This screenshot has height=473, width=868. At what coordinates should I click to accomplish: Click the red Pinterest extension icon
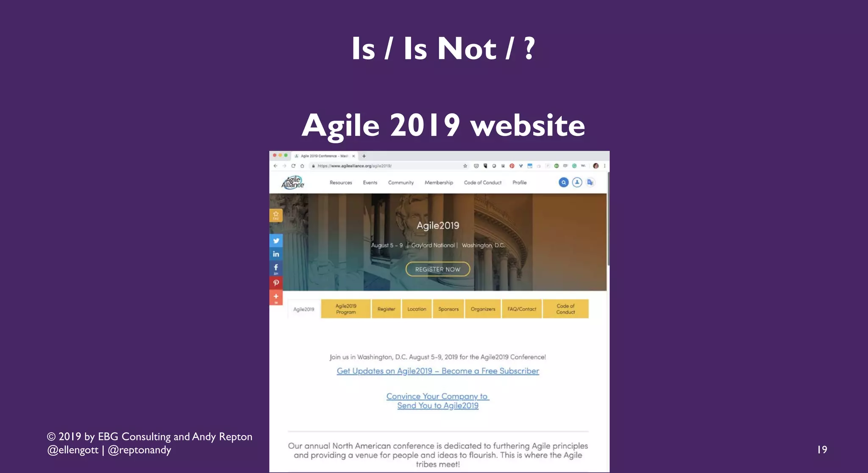512,166
